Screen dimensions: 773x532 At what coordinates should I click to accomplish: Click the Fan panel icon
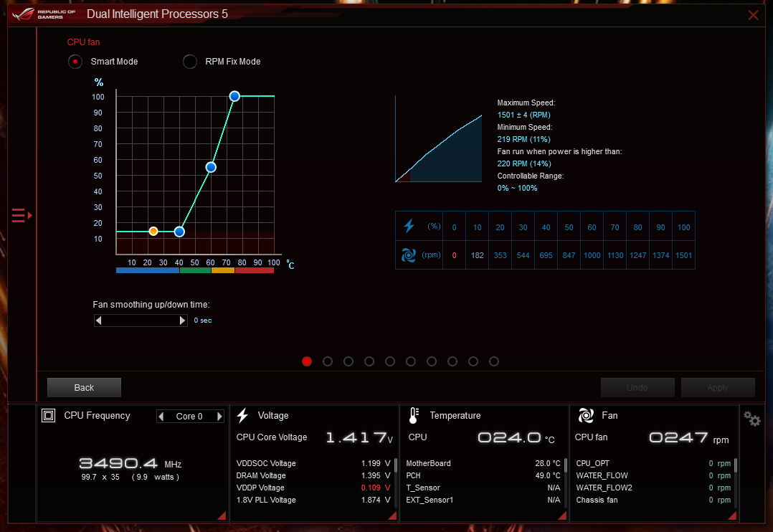point(586,416)
